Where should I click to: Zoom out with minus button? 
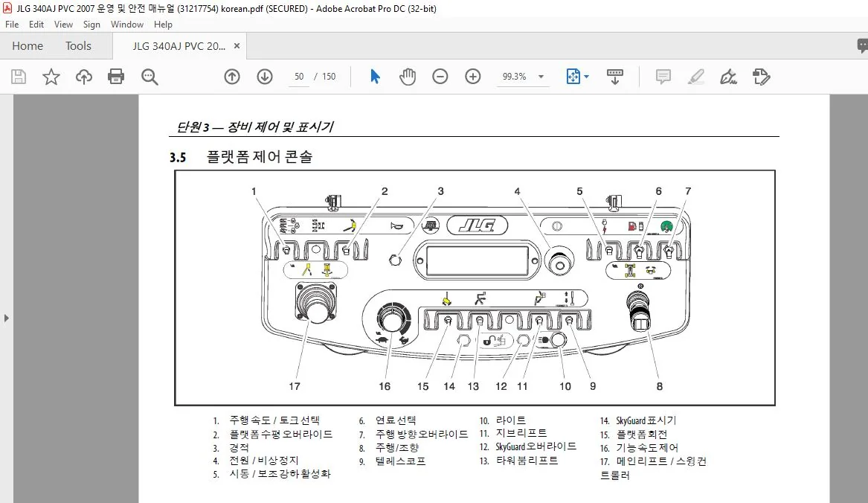(x=440, y=77)
